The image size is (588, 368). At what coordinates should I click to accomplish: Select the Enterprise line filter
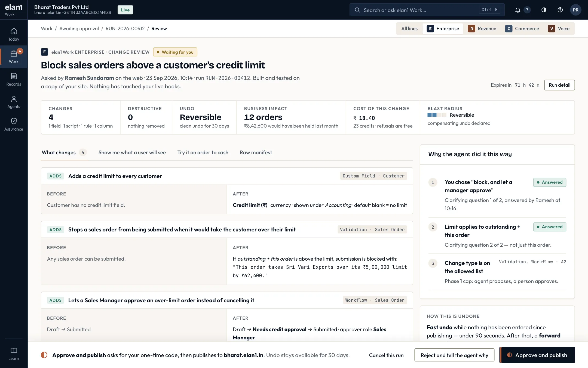click(443, 29)
